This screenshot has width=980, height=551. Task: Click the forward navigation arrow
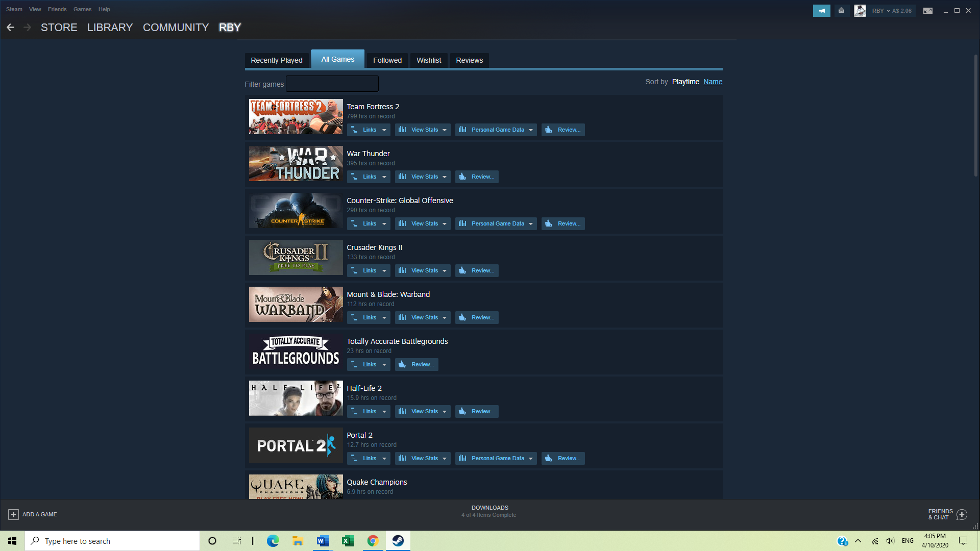[x=28, y=28]
